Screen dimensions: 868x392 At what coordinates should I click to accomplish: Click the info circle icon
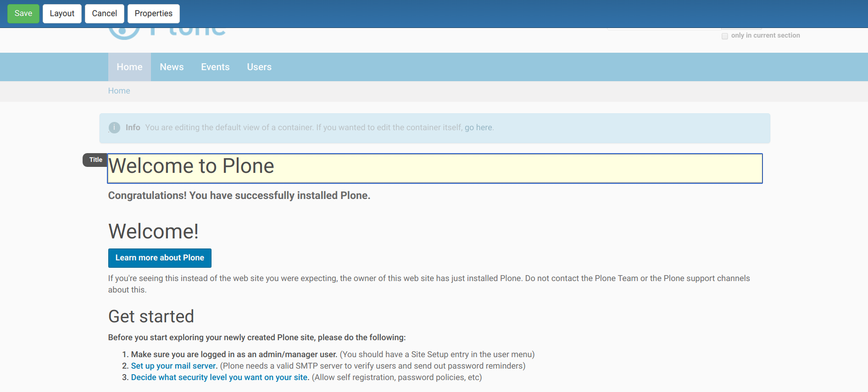pyautogui.click(x=114, y=127)
